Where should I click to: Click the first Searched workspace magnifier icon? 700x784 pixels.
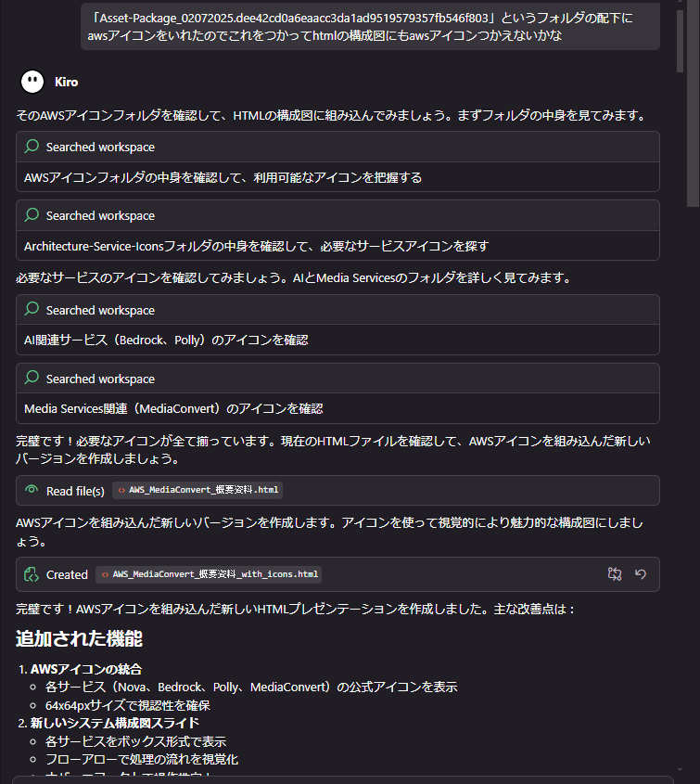(x=32, y=147)
